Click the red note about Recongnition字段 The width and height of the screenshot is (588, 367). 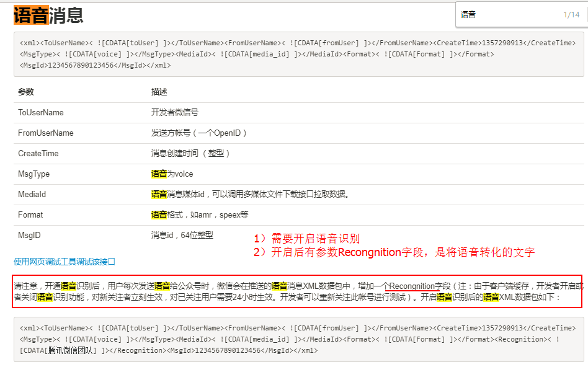click(394, 252)
